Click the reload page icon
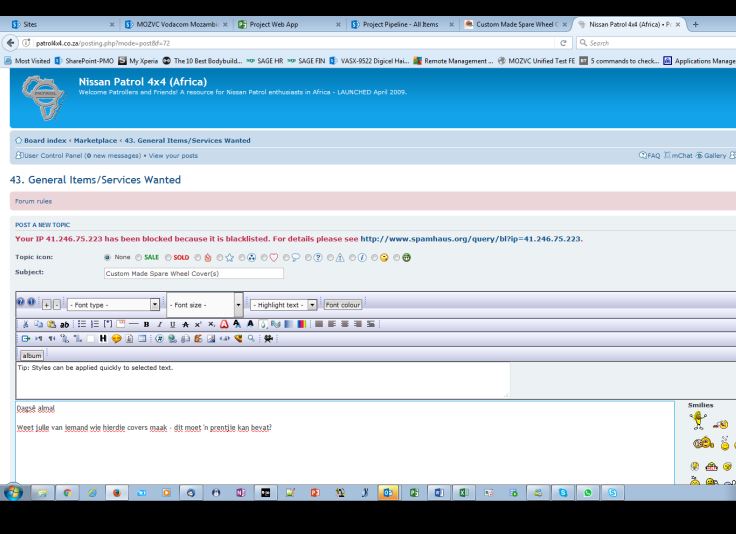Viewport: 736px width, 534px height. pyautogui.click(x=563, y=43)
